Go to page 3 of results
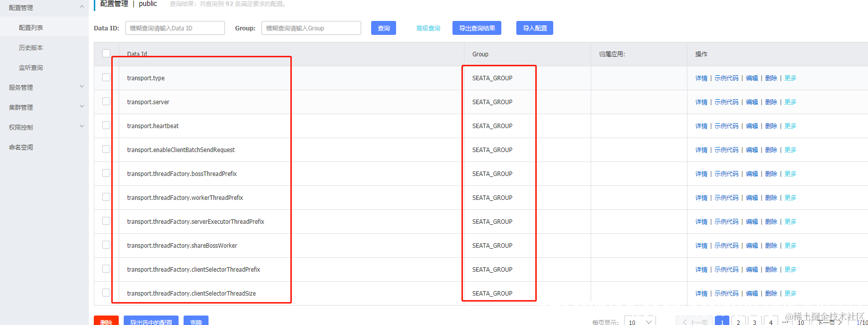The height and width of the screenshot is (325, 868). click(754, 322)
